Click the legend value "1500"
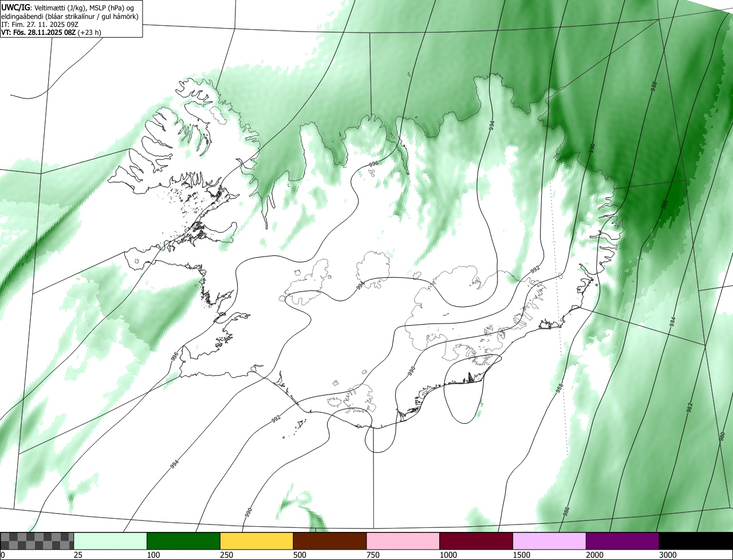This screenshot has height=560, width=733. tap(521, 555)
